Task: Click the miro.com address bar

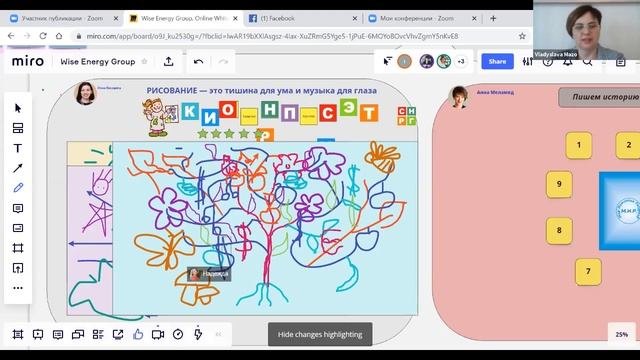Action: 272,36
